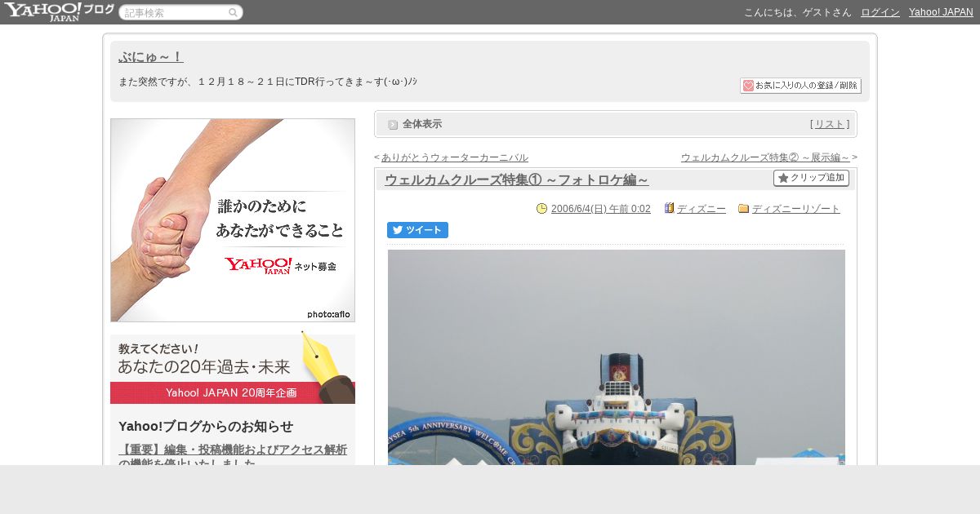Go to previous post ありがとうウォーターカーニバル
Viewport: 980px width, 514px height.
455,157
